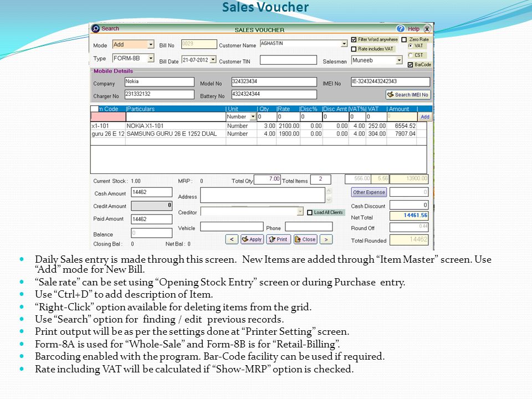Click the Charger No field

click(x=160, y=94)
